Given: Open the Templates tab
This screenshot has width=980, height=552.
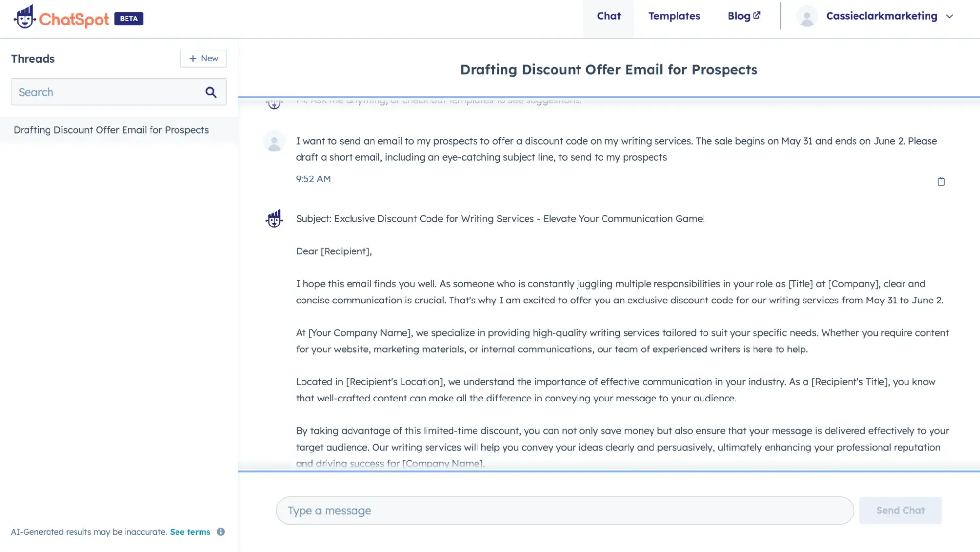Looking at the screenshot, I should [674, 16].
